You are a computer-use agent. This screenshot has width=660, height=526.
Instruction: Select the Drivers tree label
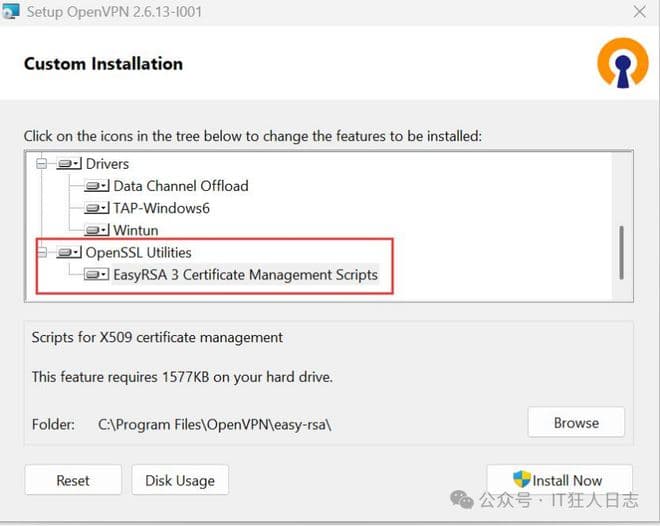[x=107, y=164]
